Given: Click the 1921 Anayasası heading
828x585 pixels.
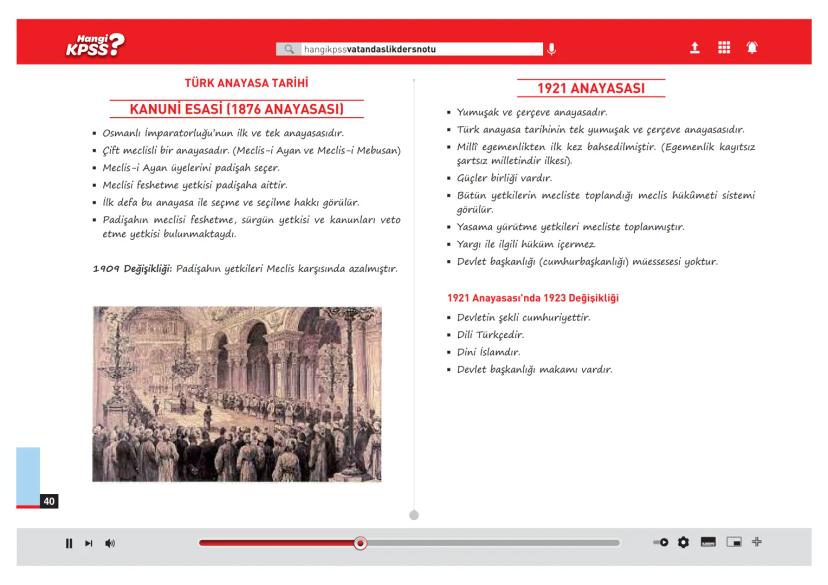Looking at the screenshot, I should (x=590, y=89).
